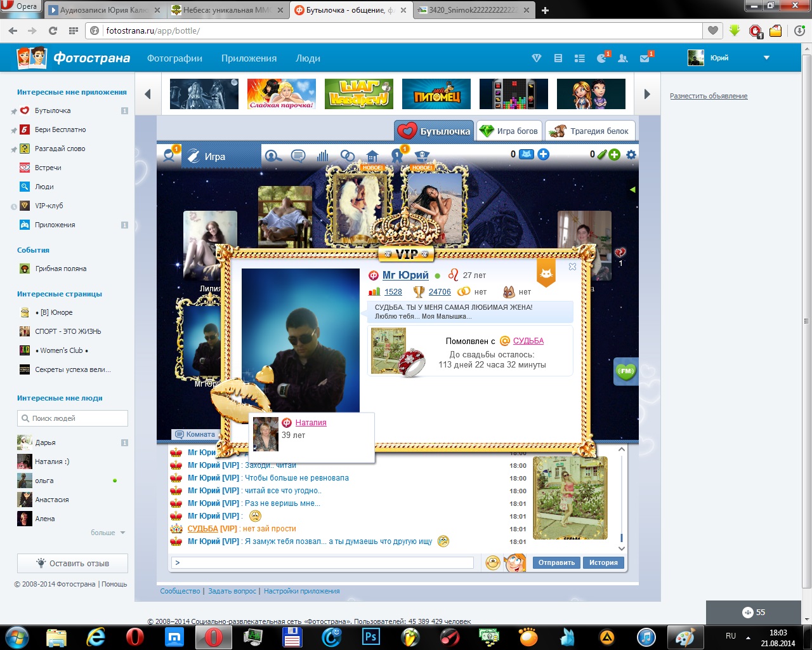Viewport: 812px width, 650px height.
Task: Open the Комната chat room label
Action: 195,434
